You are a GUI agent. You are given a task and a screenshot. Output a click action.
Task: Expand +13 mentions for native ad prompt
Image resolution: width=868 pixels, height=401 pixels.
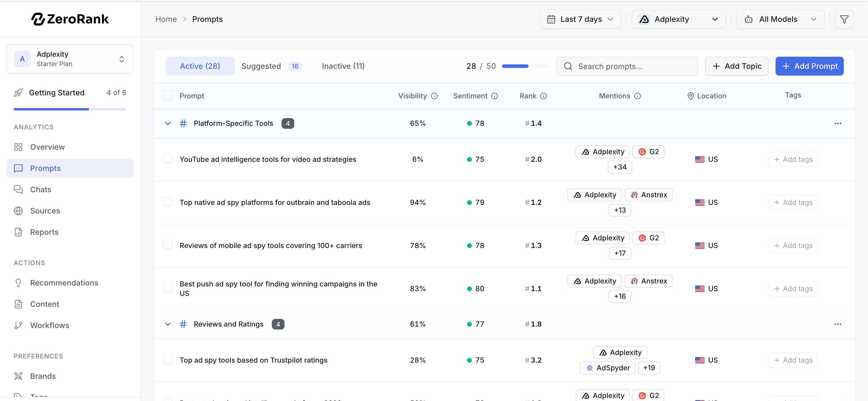(620, 210)
